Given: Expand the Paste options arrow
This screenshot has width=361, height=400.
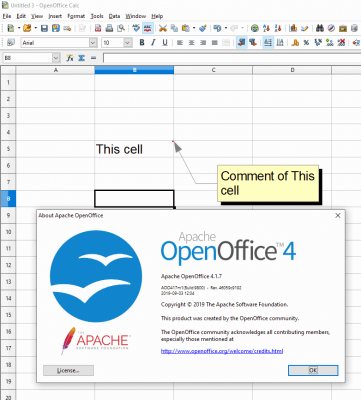Looking at the screenshot, I should [194, 28].
